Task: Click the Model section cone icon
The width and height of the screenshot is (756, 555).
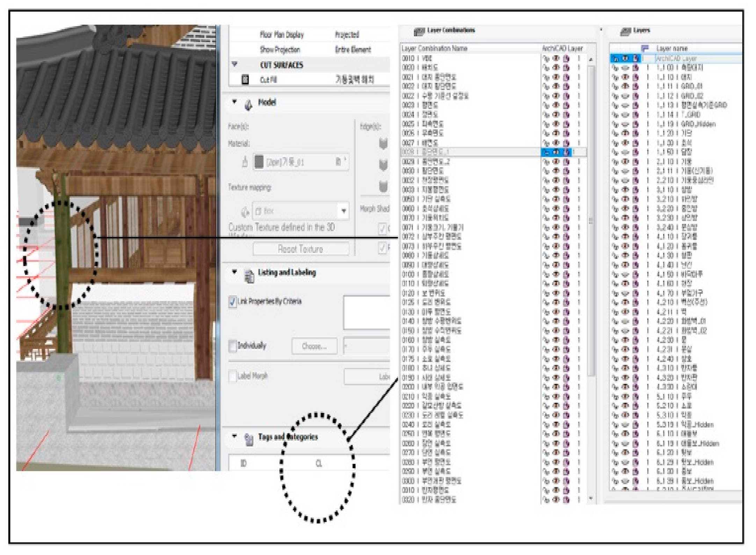Action: 248,104
